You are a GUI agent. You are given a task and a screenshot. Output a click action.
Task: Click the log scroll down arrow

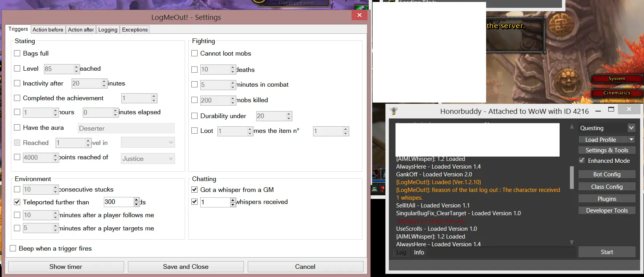572,242
